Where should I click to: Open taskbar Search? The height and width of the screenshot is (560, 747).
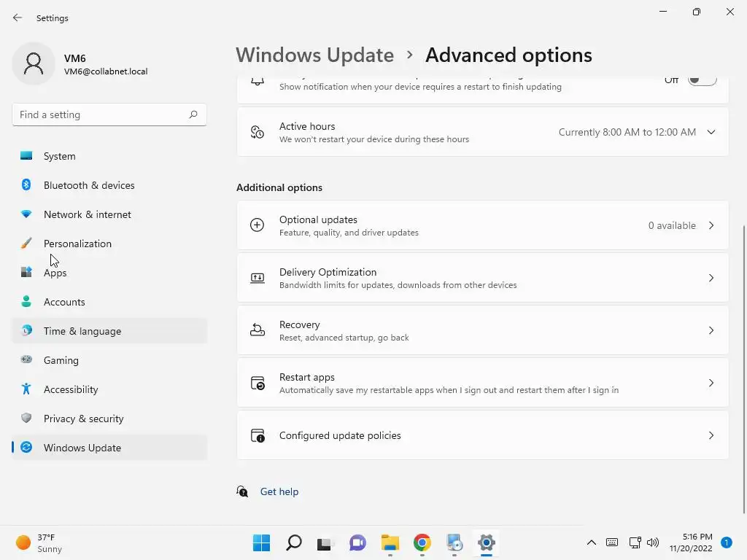tap(293, 542)
